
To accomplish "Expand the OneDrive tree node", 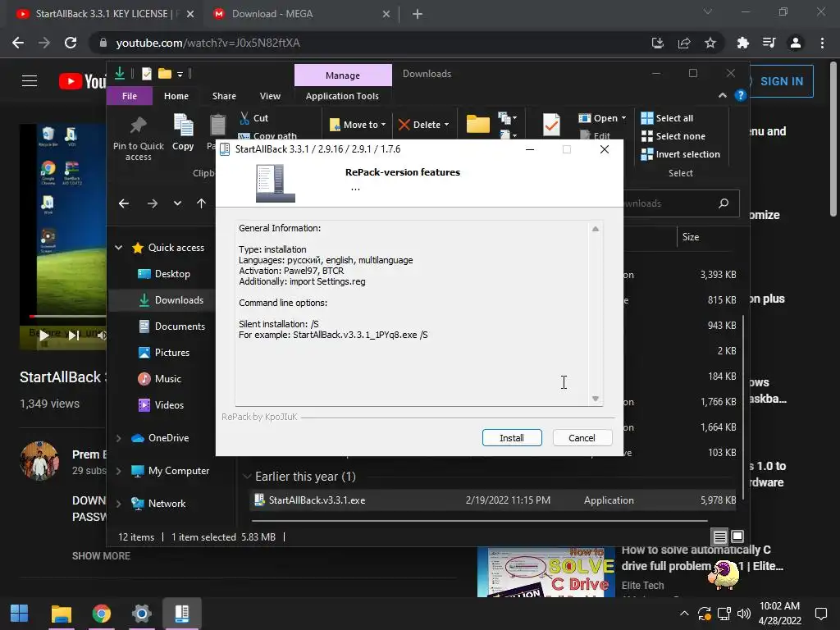I will [x=118, y=438].
